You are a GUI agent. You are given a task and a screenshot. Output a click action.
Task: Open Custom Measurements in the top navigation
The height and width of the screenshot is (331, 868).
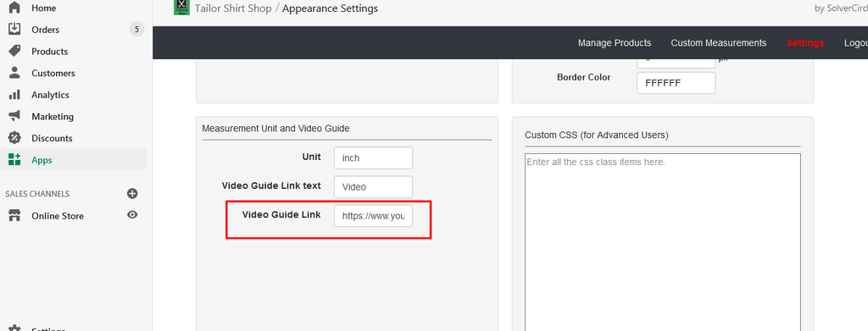719,43
